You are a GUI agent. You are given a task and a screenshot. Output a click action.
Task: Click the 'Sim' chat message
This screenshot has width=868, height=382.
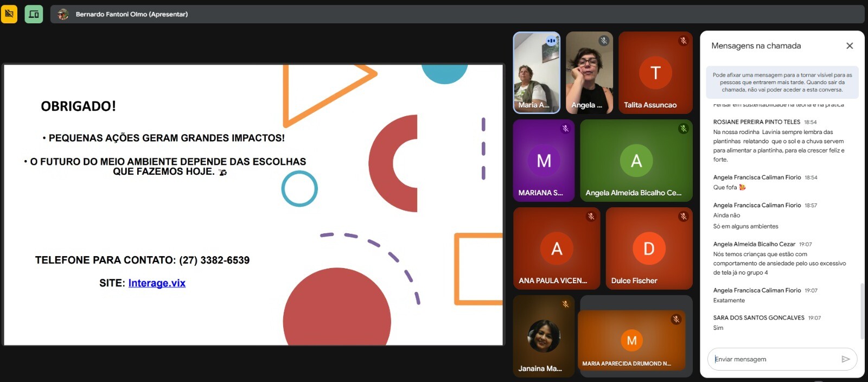(x=718, y=328)
